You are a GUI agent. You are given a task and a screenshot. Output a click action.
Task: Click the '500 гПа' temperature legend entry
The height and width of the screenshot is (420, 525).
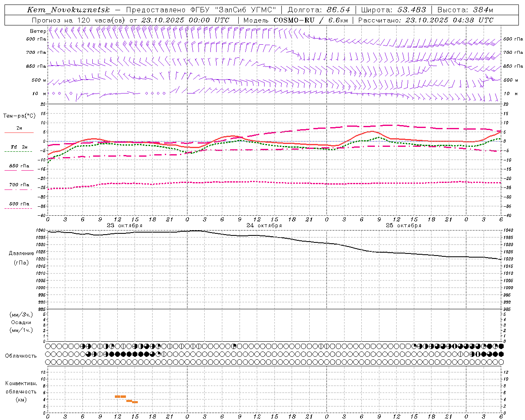click(19, 204)
